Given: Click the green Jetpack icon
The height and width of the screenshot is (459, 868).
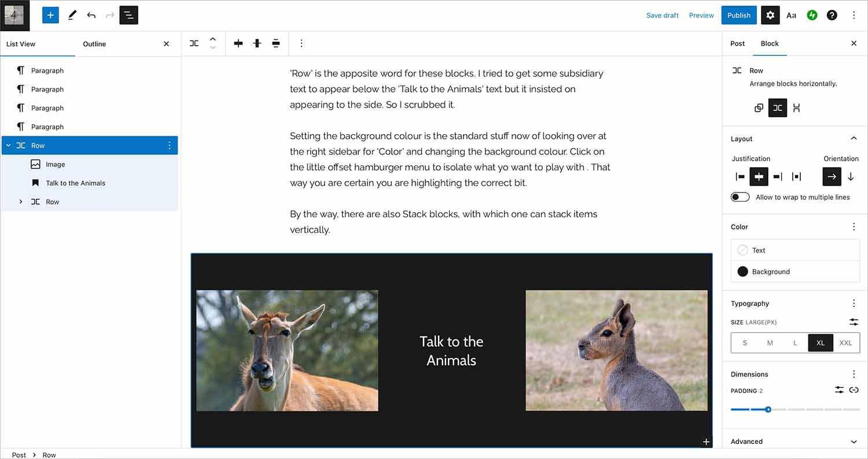Looking at the screenshot, I should [x=812, y=16].
